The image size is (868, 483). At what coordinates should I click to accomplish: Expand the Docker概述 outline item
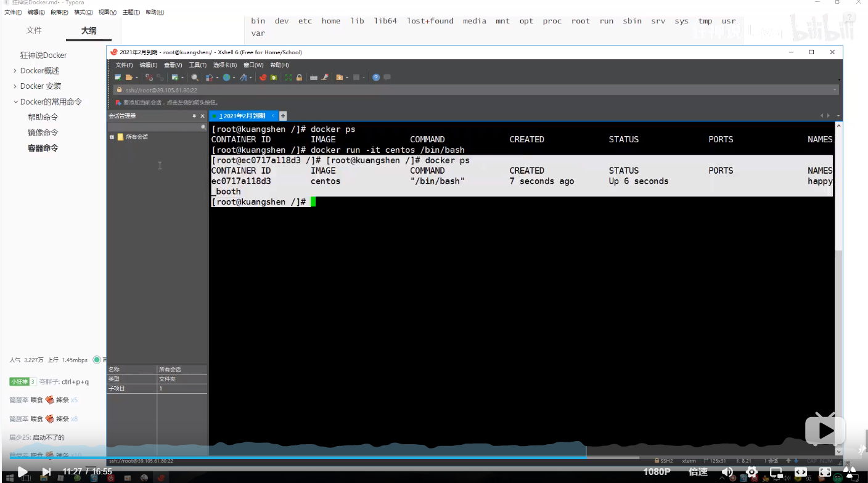click(15, 71)
